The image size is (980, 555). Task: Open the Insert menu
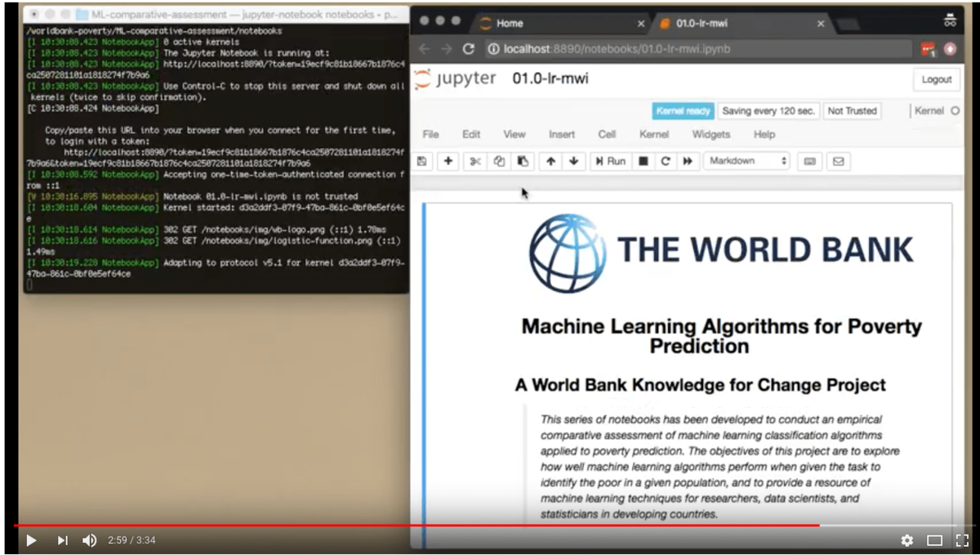click(x=561, y=134)
